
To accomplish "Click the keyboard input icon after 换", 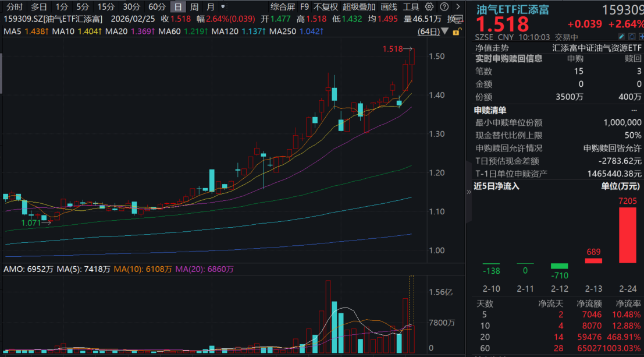I will pyautogui.click(x=460, y=18).
